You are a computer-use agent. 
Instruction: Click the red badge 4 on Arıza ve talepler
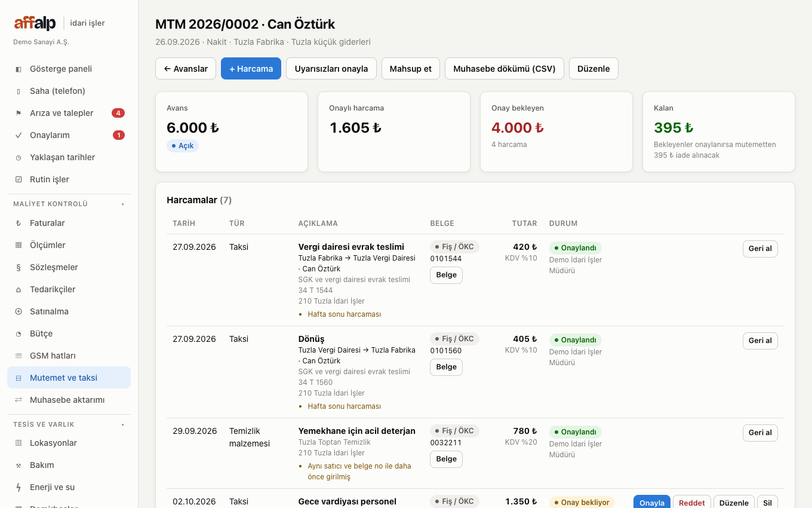coord(118,113)
